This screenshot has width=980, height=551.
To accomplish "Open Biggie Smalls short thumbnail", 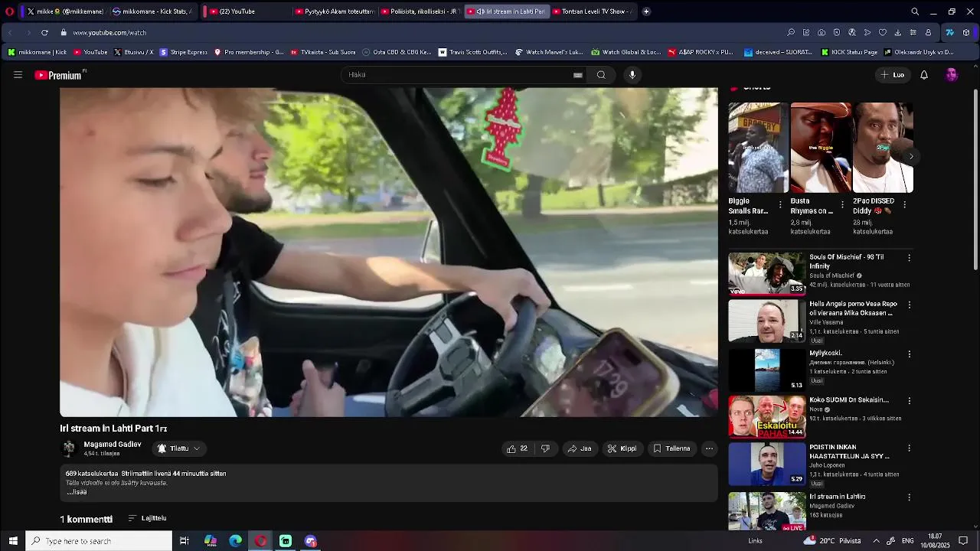I will (x=758, y=148).
